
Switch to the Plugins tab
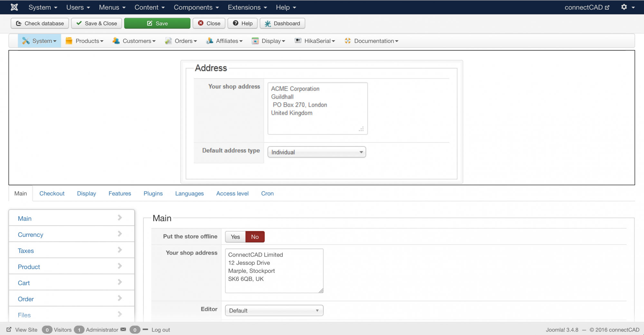pyautogui.click(x=153, y=193)
